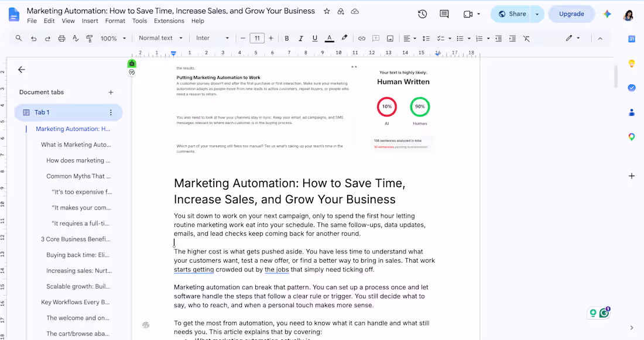
Task: Activate the paint format tool
Action: coord(90,38)
